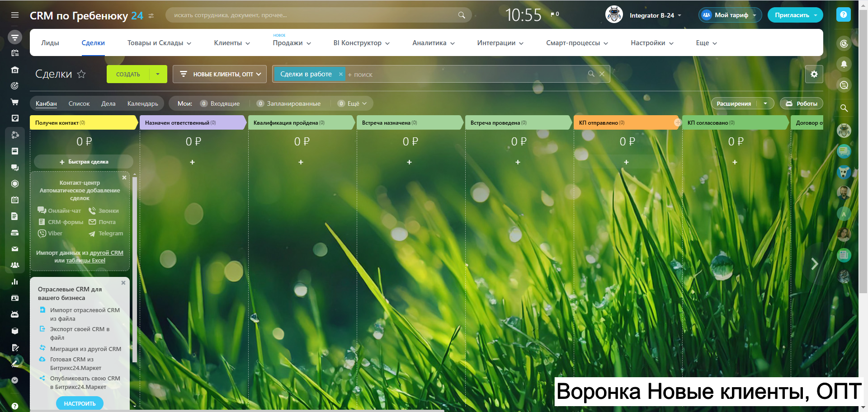The image size is (868, 412).
Task: Open the 'Роботы' button
Action: (x=802, y=103)
